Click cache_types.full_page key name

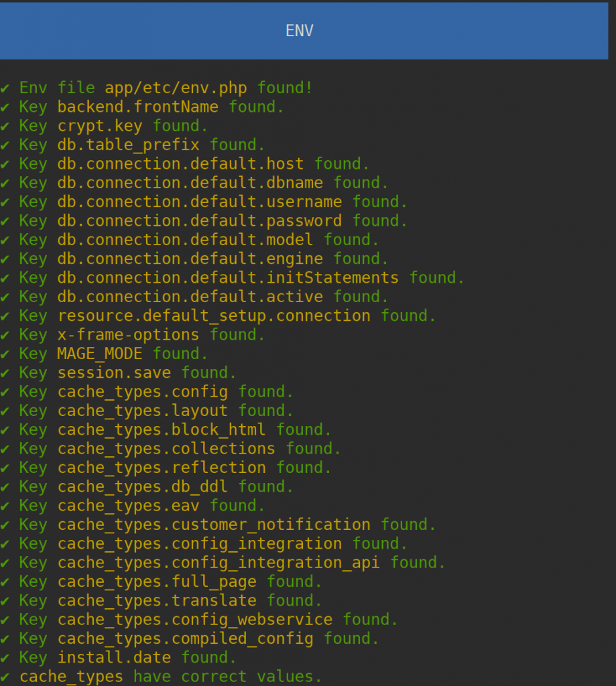coord(157,581)
